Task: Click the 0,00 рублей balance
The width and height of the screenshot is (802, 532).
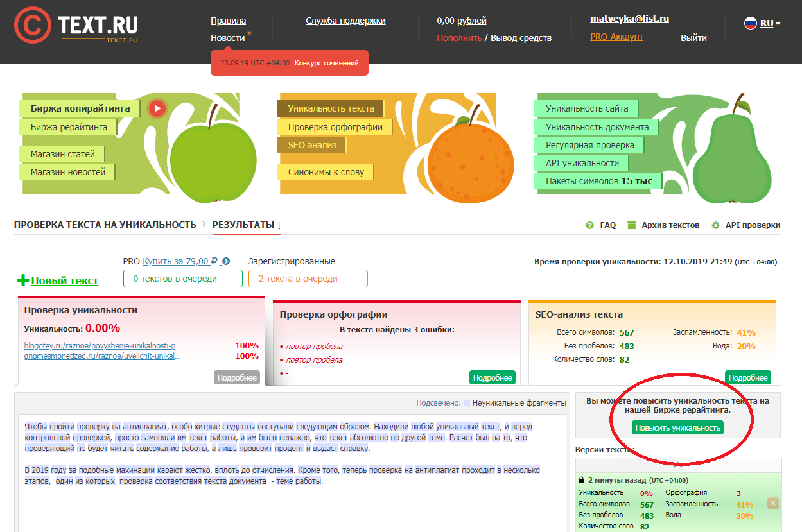Action: (461, 21)
